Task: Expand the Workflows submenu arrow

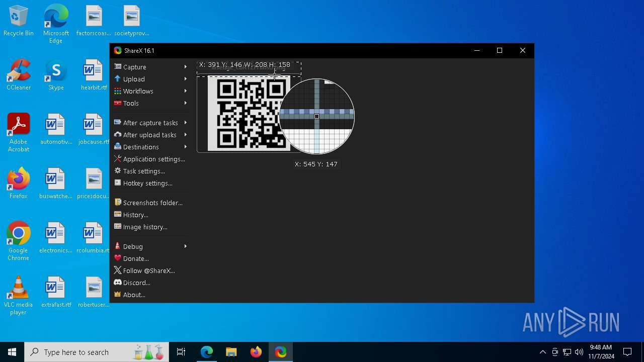Action: 185,91
